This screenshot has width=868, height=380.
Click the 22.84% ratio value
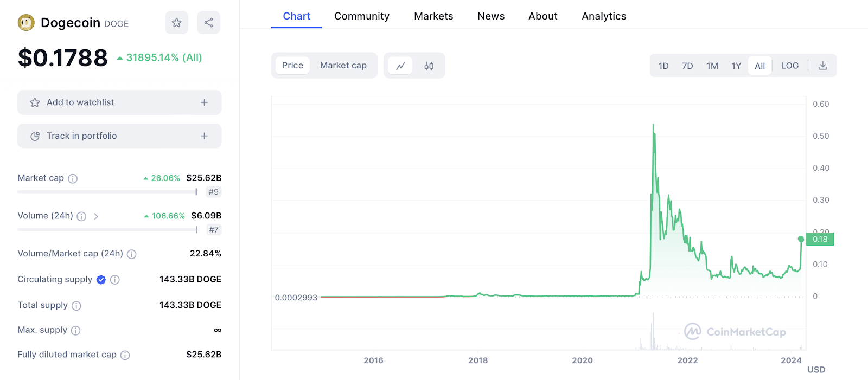point(206,254)
